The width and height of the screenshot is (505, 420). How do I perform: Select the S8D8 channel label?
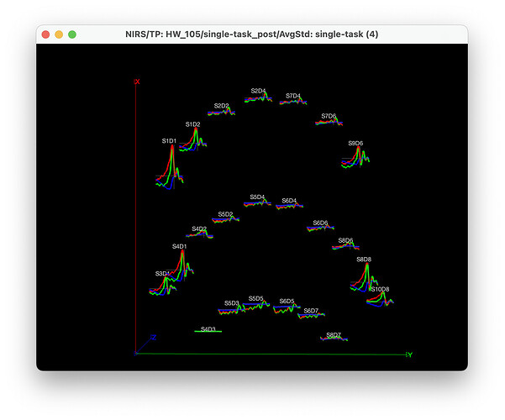[364, 260]
